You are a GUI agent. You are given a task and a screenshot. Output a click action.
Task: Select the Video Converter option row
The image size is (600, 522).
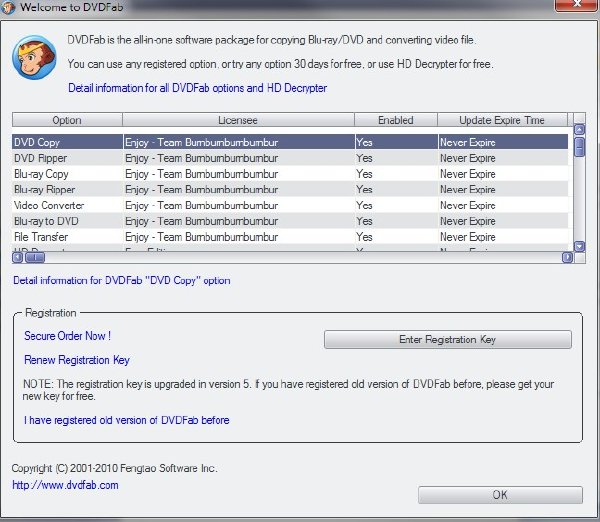tap(290, 205)
